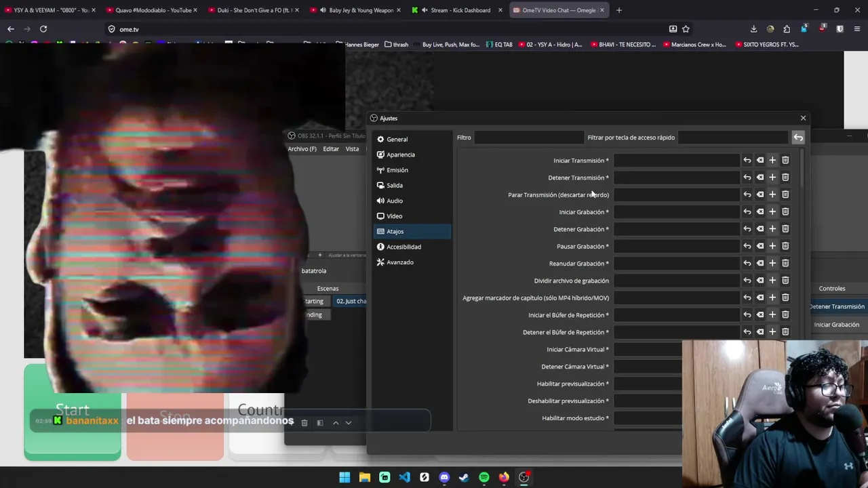Delete the Pausar Grabación hotkey binding
The image size is (868, 488).
tap(785, 246)
